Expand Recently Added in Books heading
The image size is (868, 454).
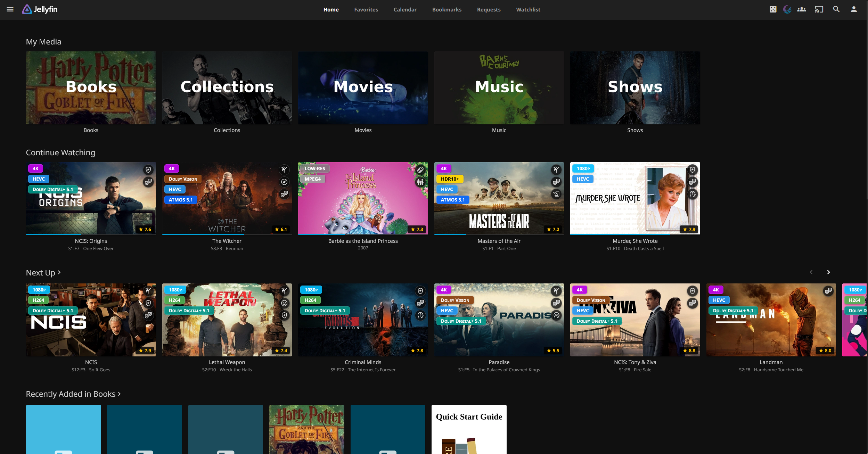pos(73,394)
